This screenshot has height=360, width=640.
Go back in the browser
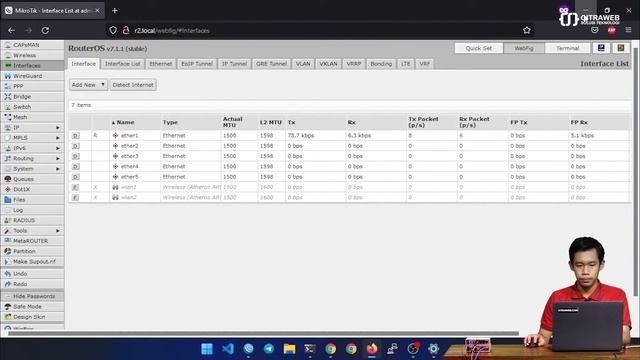[x=11, y=30]
